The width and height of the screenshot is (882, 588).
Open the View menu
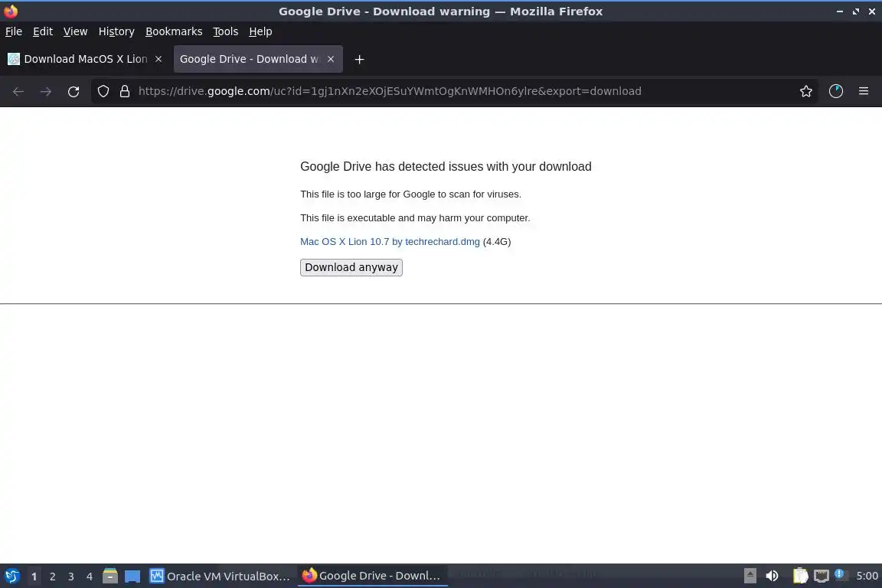click(75, 31)
